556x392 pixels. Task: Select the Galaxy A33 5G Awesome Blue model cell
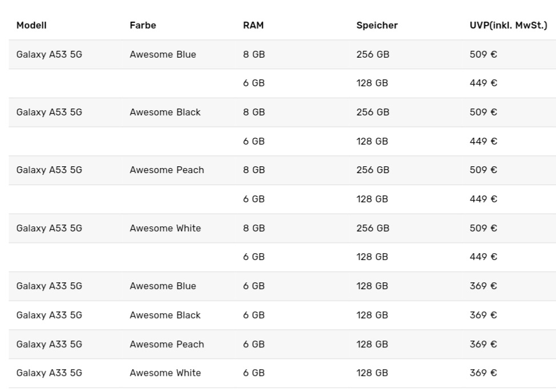click(x=49, y=286)
